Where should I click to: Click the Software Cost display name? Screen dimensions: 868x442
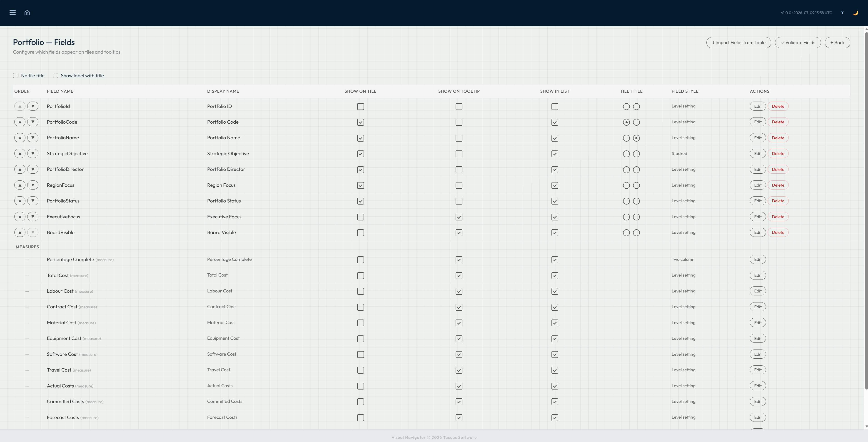pyautogui.click(x=222, y=354)
